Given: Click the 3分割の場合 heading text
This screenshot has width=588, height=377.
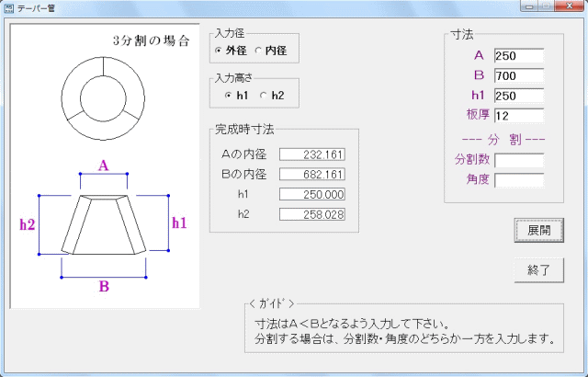Looking at the screenshot, I should pos(151,40).
